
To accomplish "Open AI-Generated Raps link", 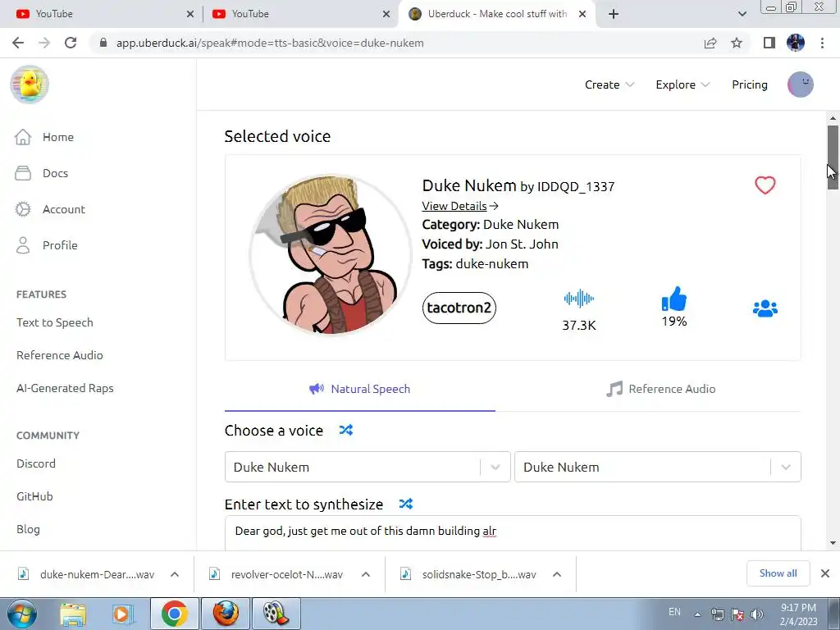I will (x=65, y=388).
